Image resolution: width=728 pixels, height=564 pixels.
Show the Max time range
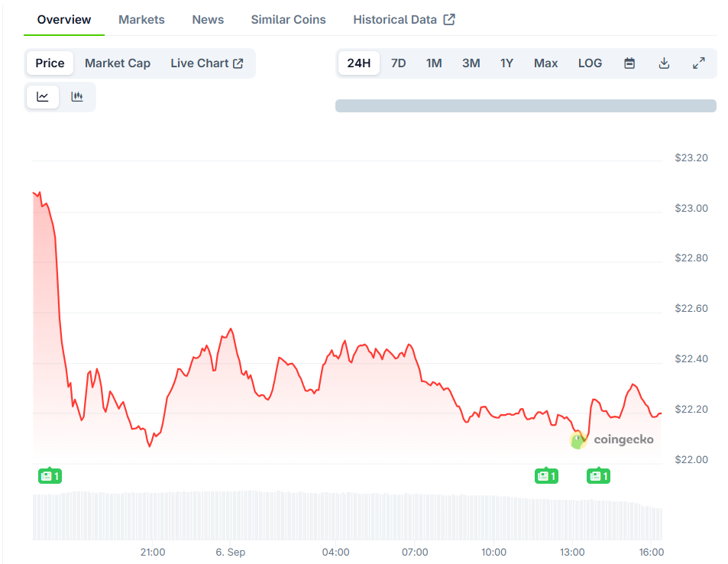[x=545, y=63]
